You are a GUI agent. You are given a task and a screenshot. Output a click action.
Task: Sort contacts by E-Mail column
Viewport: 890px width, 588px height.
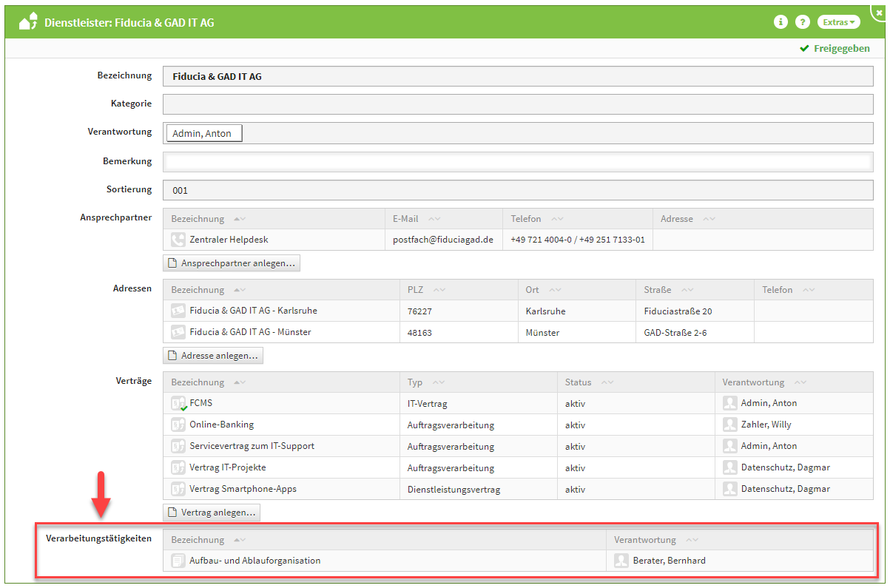[x=434, y=219]
